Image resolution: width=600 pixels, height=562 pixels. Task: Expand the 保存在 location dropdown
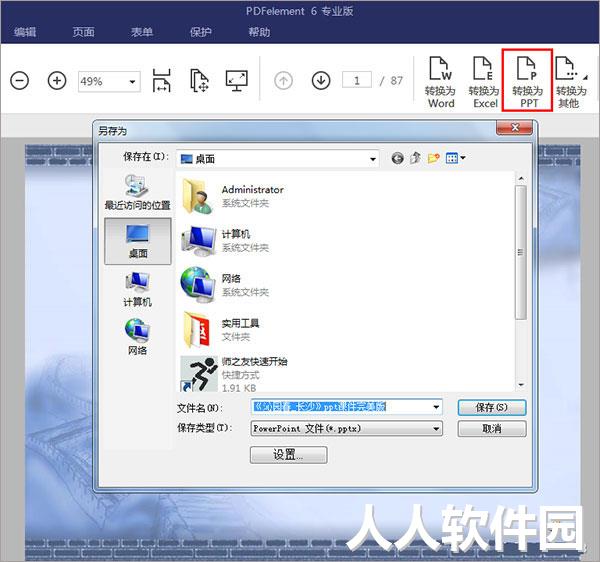(x=372, y=159)
